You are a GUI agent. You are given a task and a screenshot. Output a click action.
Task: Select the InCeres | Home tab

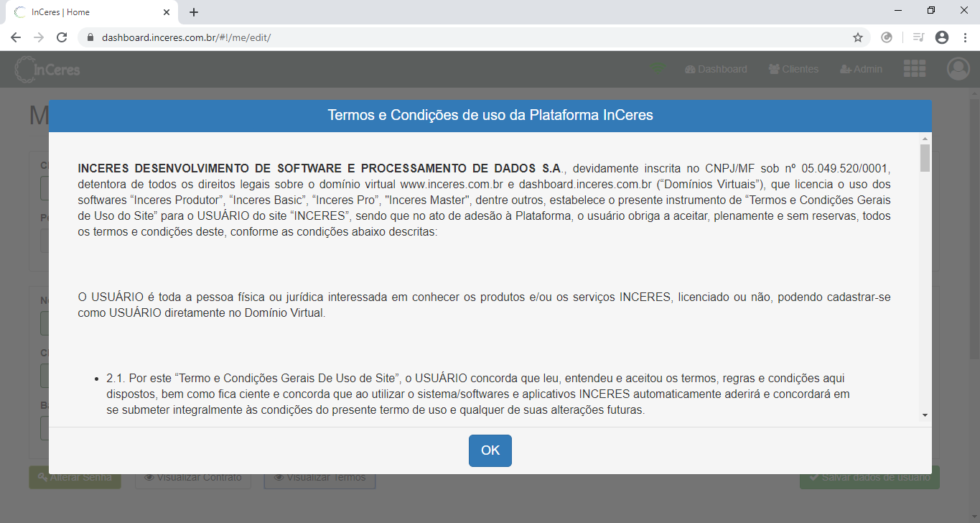(91, 12)
